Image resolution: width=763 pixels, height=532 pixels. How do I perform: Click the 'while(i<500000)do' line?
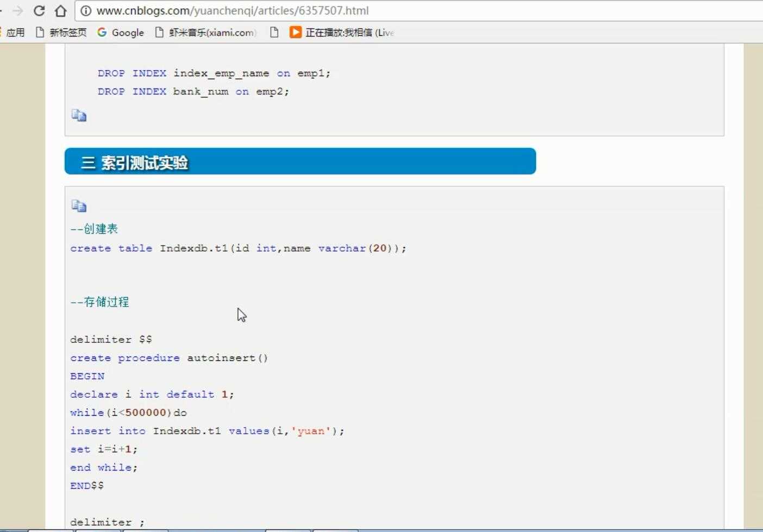tap(128, 413)
